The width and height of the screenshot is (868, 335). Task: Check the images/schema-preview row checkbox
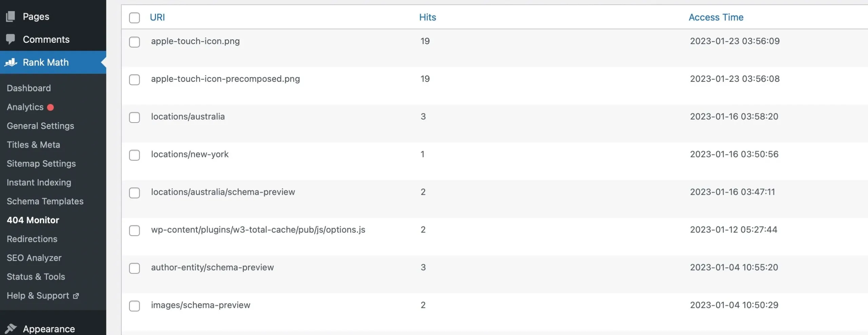[x=134, y=306]
